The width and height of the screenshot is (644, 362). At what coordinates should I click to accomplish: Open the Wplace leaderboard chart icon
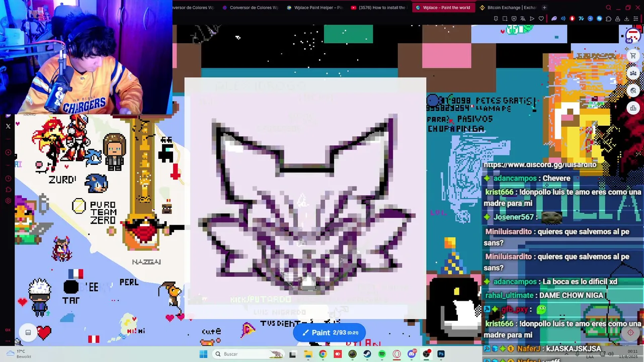[x=633, y=108]
